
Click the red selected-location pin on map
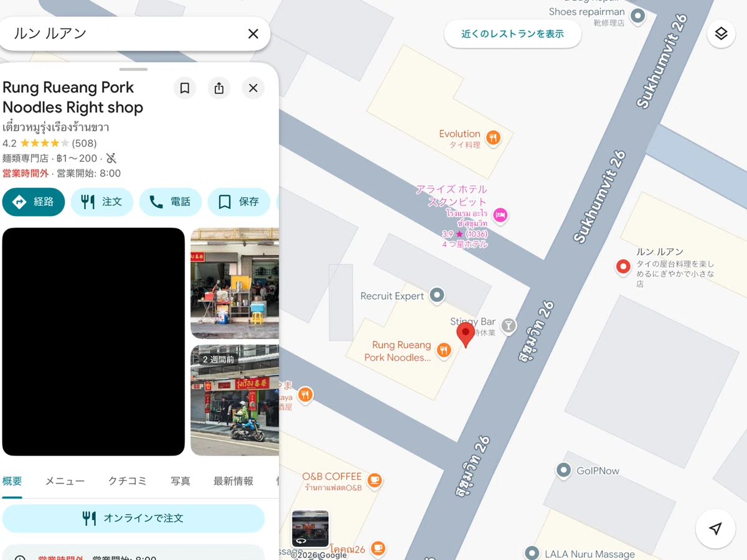465,335
